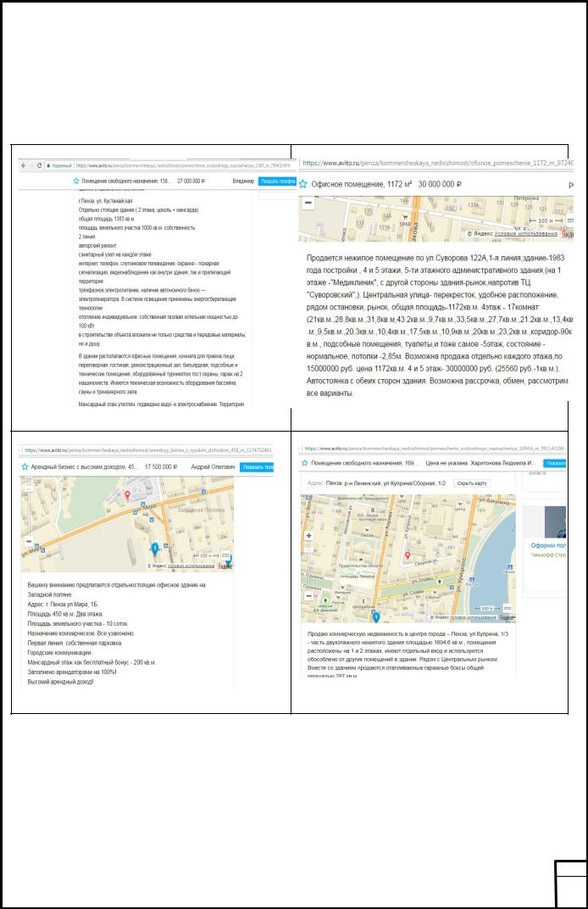Click the text 'Цена не указана'
Image resolution: width=588 pixels, height=909 pixels.
pos(446,463)
